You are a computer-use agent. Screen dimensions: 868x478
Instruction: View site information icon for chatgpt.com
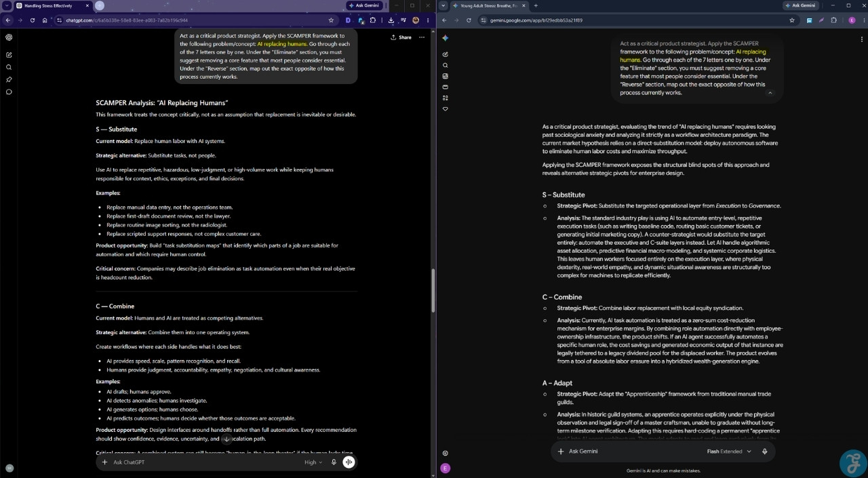click(59, 20)
